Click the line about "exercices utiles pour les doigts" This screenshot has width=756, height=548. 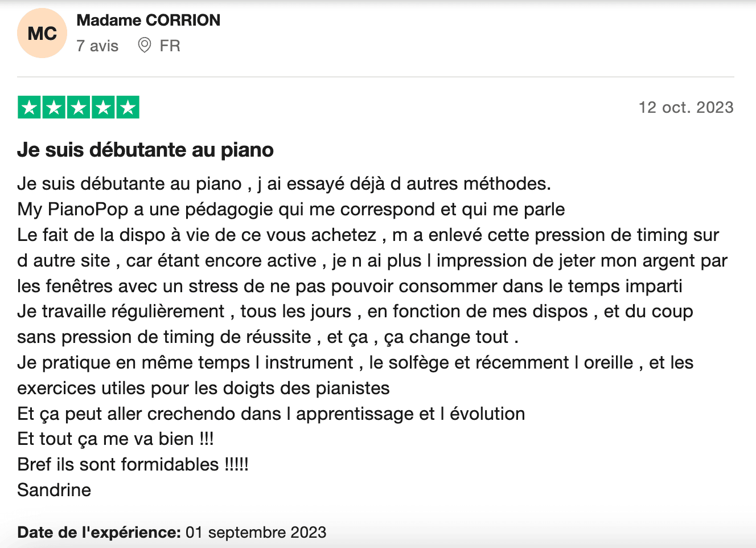tap(203, 388)
